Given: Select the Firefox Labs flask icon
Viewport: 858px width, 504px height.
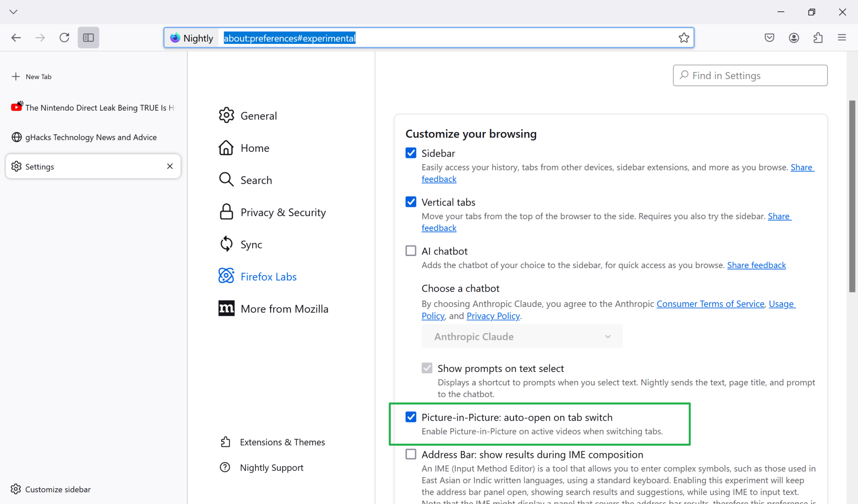Looking at the screenshot, I should [x=226, y=276].
